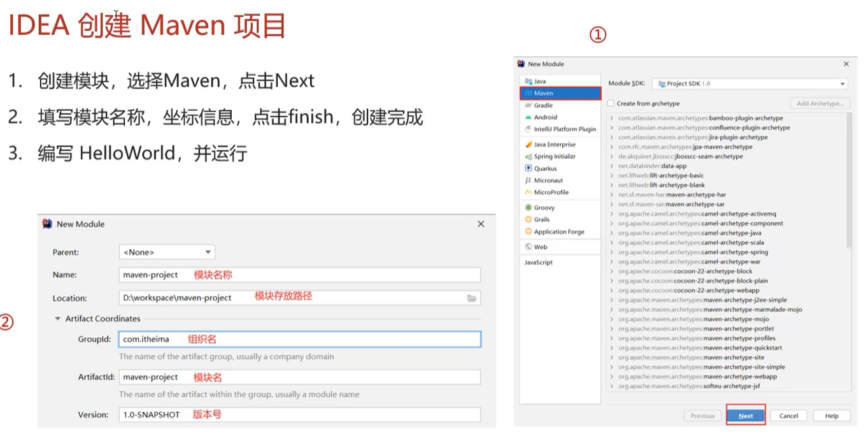Choose the Spring Initializr icon
Viewport: 868px width, 436px height.
coord(528,157)
